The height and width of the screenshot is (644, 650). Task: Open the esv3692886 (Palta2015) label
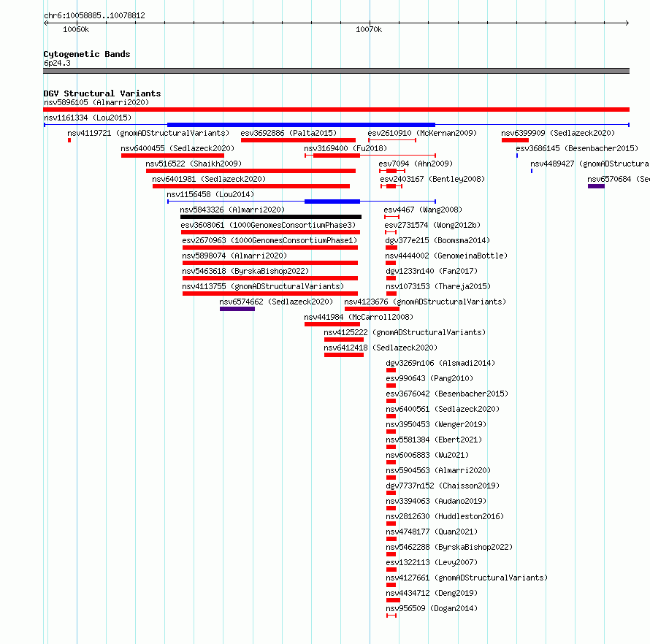point(288,133)
